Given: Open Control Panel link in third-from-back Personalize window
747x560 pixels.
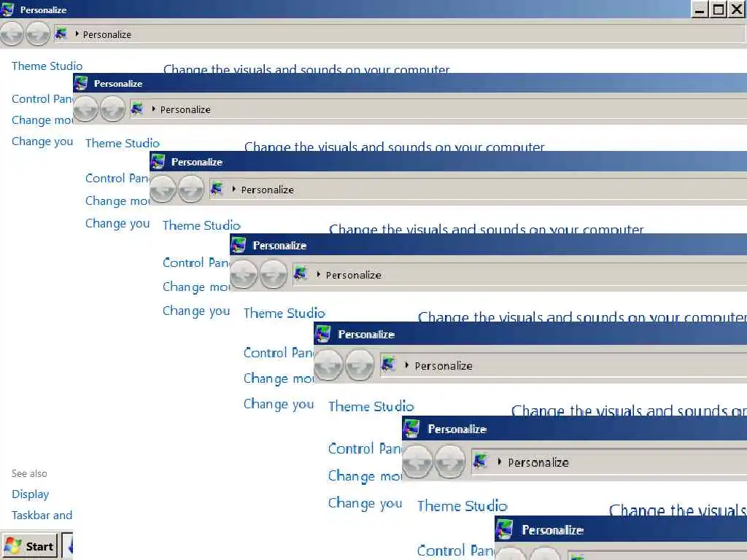Looking at the screenshot, I should click(196, 262).
